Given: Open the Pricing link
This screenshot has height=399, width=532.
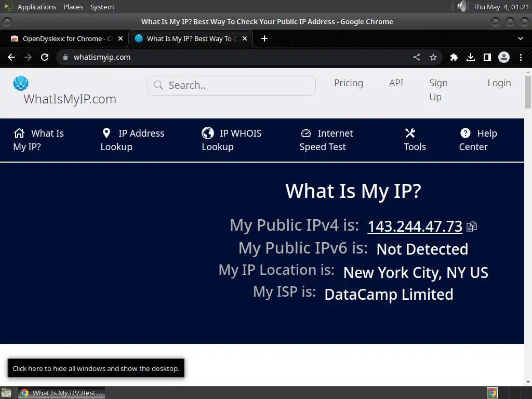Looking at the screenshot, I should coord(349,83).
